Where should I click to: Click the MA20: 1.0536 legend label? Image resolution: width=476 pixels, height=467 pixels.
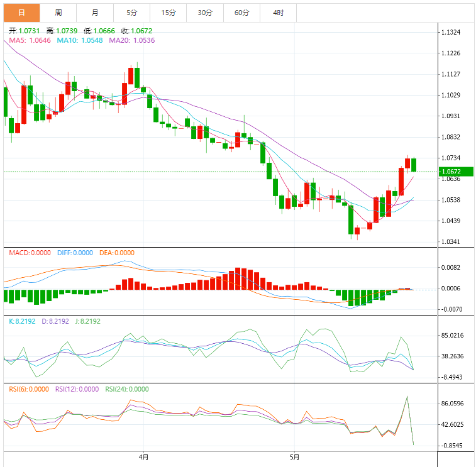(132, 40)
